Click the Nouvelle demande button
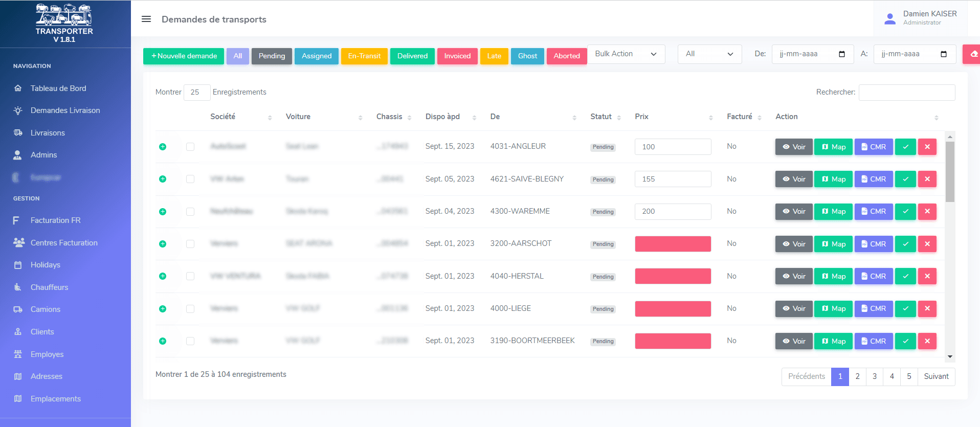Screen dimensions: 980x427 point(184,56)
